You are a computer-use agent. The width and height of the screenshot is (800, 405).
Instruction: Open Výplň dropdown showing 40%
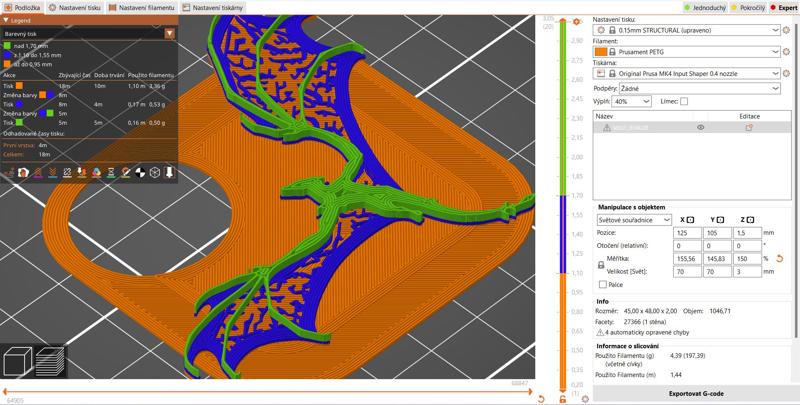click(632, 102)
